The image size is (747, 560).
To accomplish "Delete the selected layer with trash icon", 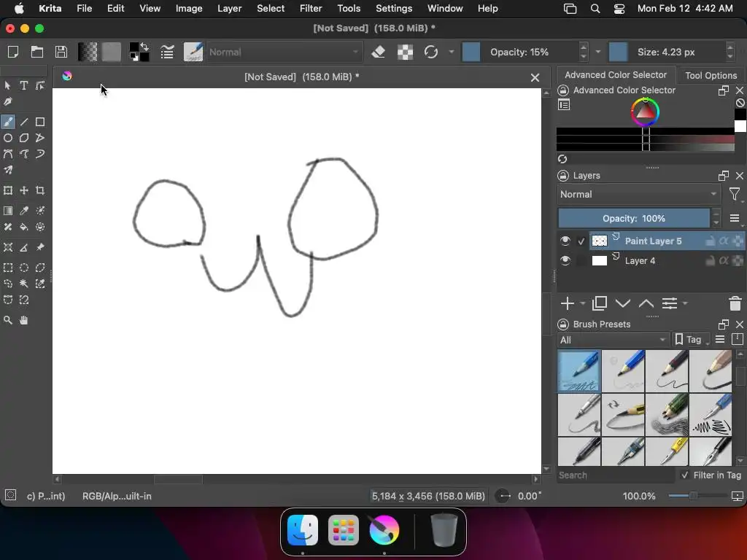I will click(x=735, y=303).
